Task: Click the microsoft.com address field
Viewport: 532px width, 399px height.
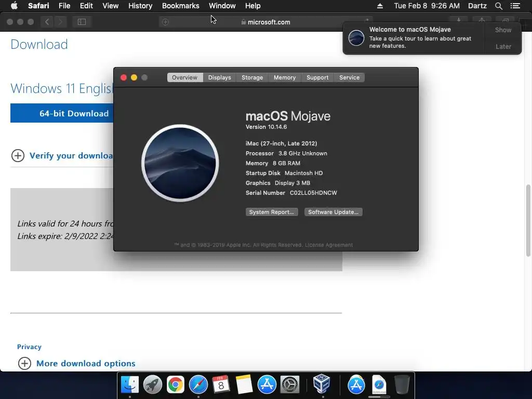Action: pyautogui.click(x=265, y=22)
